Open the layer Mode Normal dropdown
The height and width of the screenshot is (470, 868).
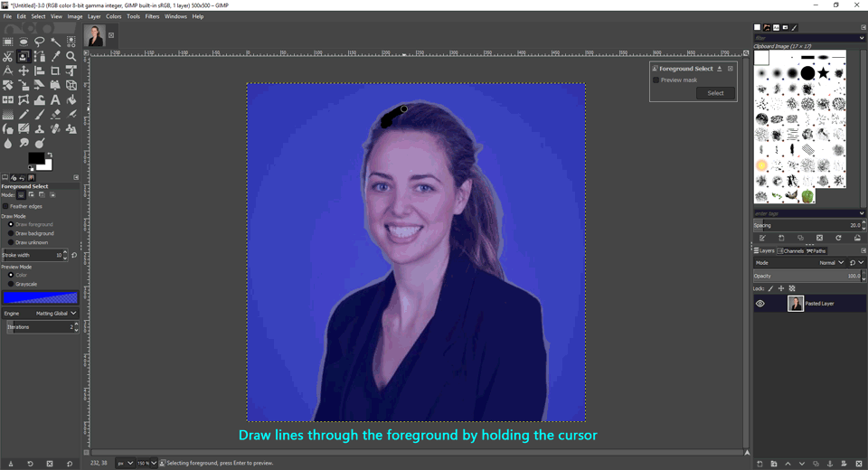799,263
